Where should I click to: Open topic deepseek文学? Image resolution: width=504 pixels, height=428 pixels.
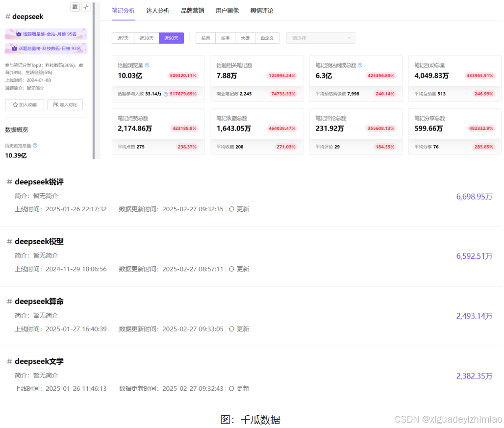click(39, 361)
